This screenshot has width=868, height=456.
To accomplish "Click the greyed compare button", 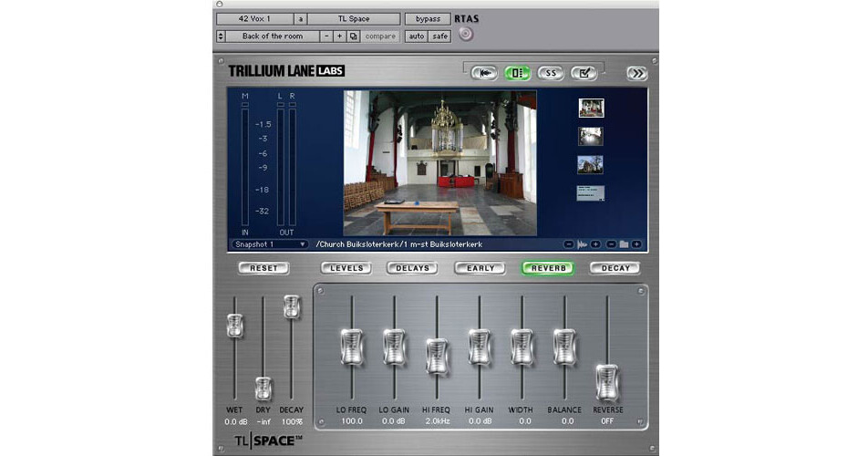I will point(380,36).
